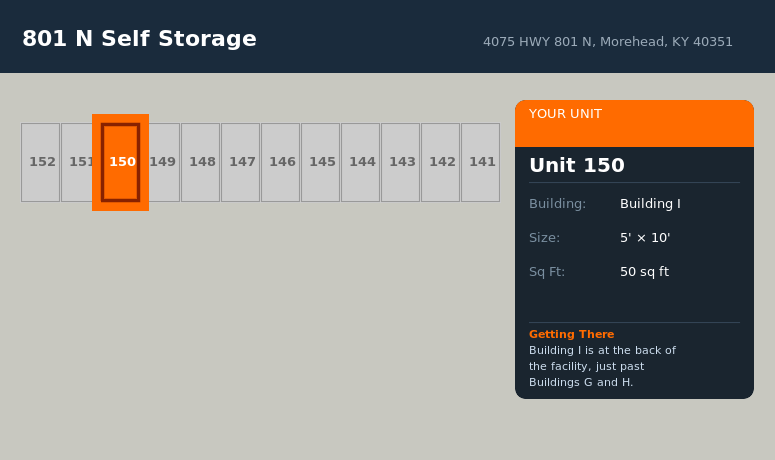Image resolution: width=775 pixels, height=460 pixels.
Task: Select unit 147 on the map
Action: click(241, 162)
